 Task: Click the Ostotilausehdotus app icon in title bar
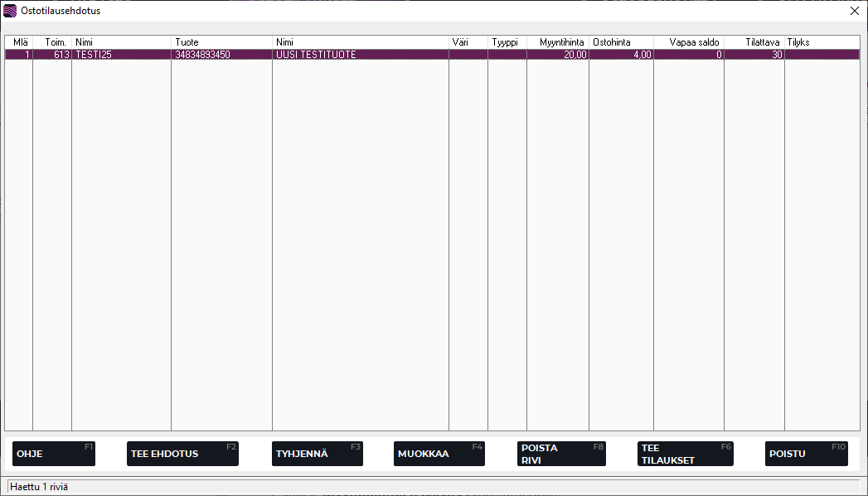(x=10, y=11)
